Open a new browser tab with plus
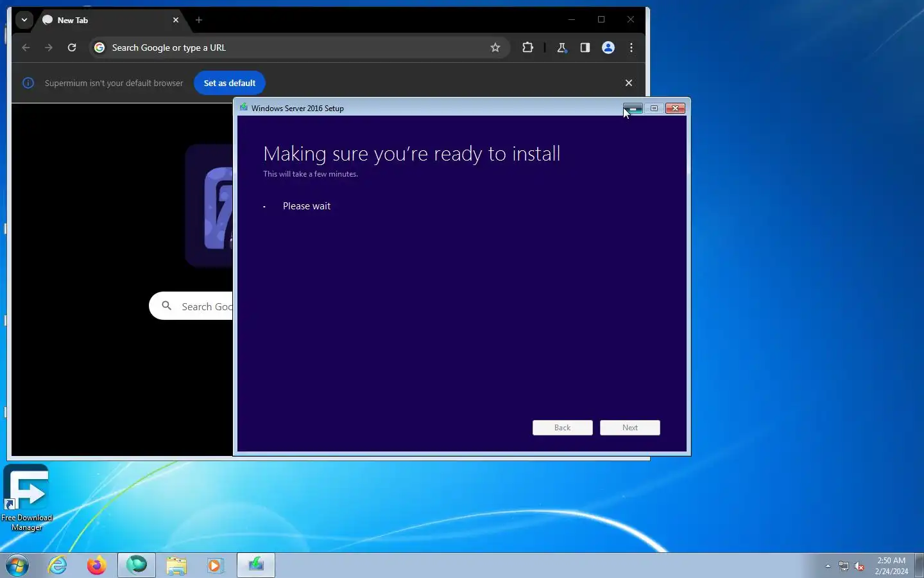Image resolution: width=924 pixels, height=578 pixels. click(x=199, y=20)
